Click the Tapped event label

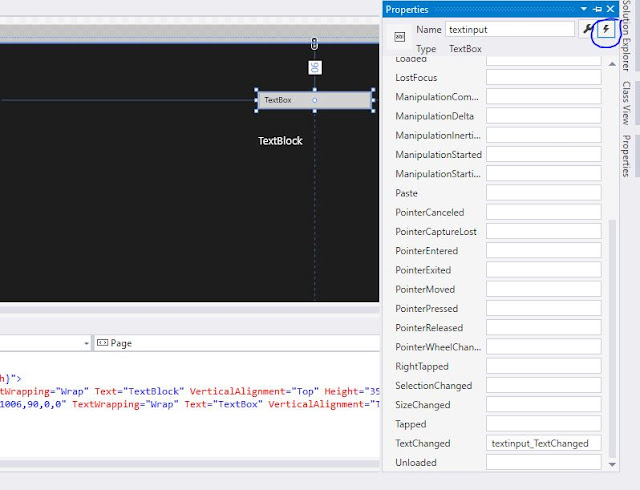click(x=411, y=424)
